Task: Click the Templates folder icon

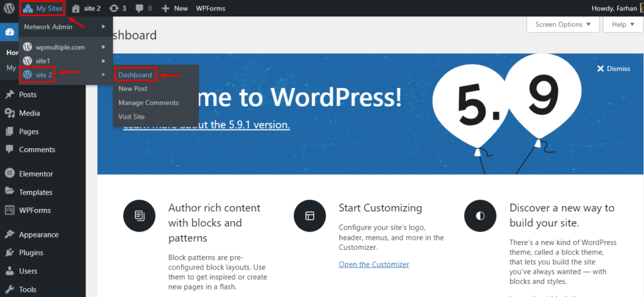Action: click(9, 192)
